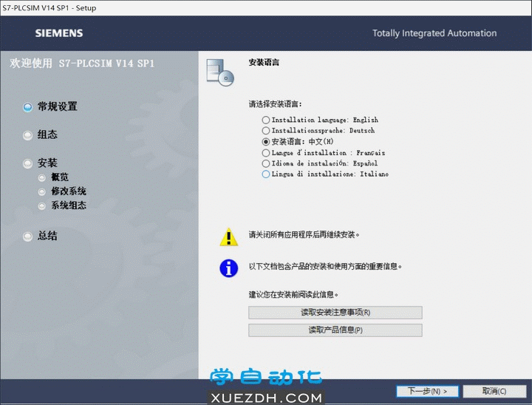The image size is (532, 405).
Task: Open the 总结 step in sidebar
Action: coord(40,236)
